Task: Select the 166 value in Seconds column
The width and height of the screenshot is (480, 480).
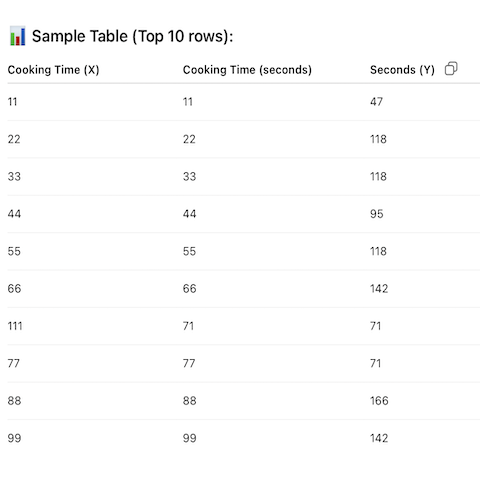Action: click(x=379, y=400)
